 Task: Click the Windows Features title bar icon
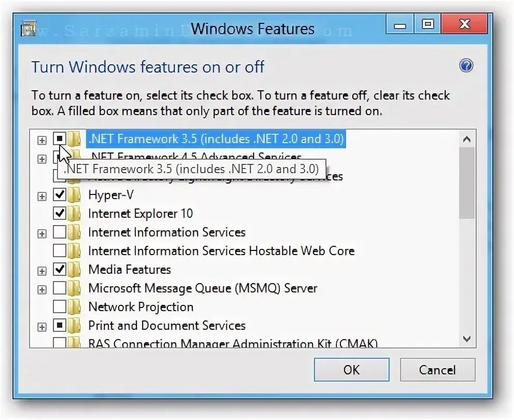[x=28, y=29]
